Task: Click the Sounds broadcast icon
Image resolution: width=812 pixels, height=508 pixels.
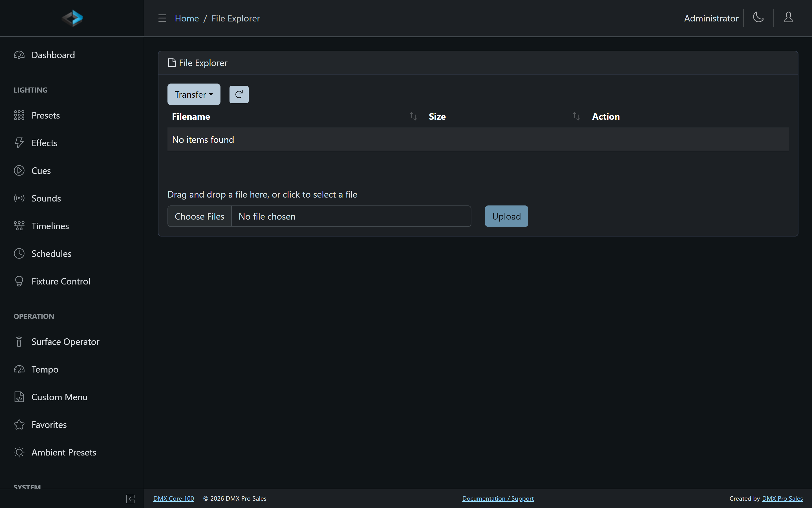Action: (x=19, y=198)
